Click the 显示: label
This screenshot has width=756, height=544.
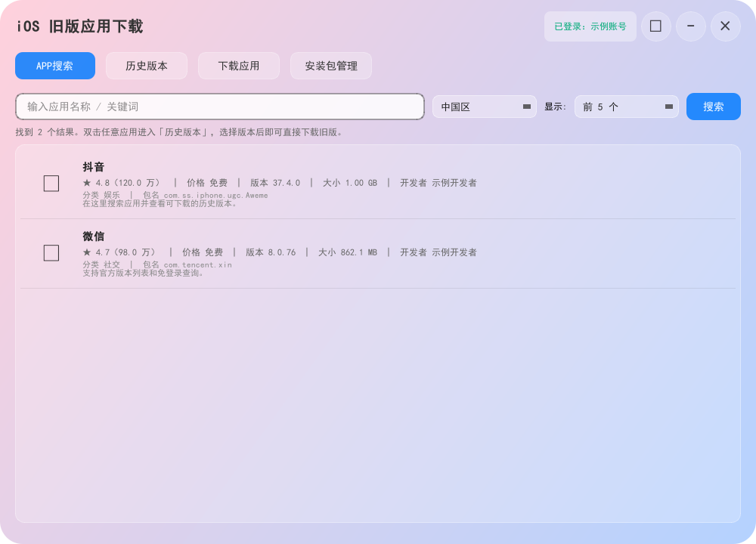point(556,107)
